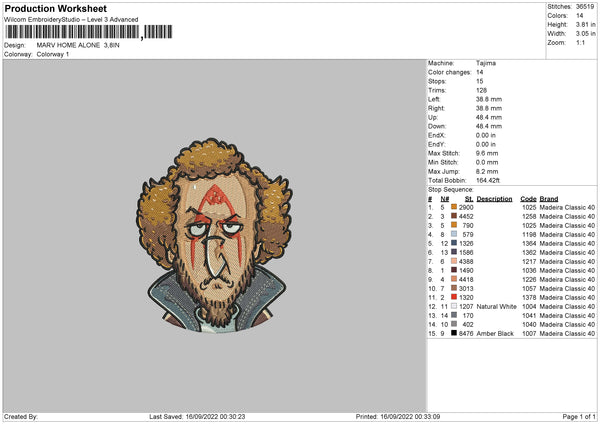Click thread code 1198
The width and height of the screenshot is (600, 424).
tap(529, 235)
